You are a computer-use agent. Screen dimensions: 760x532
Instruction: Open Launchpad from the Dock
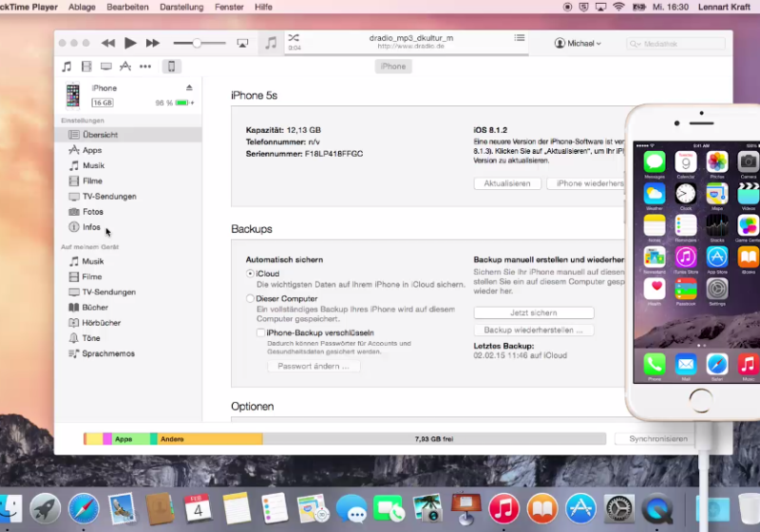point(45,509)
